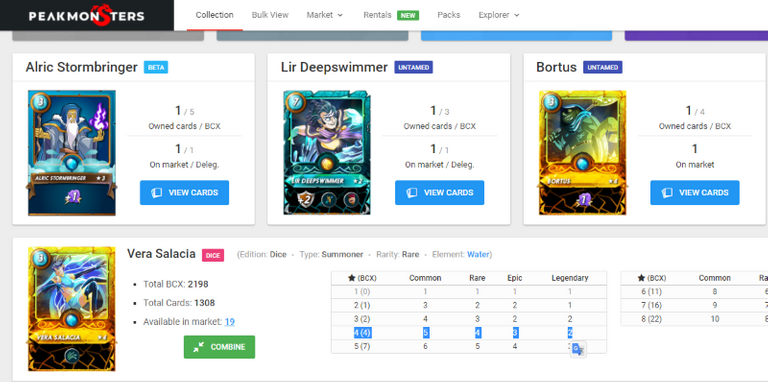The image size is (768, 382).
Task: Click the Vera Salacia heading
Action: pos(161,254)
